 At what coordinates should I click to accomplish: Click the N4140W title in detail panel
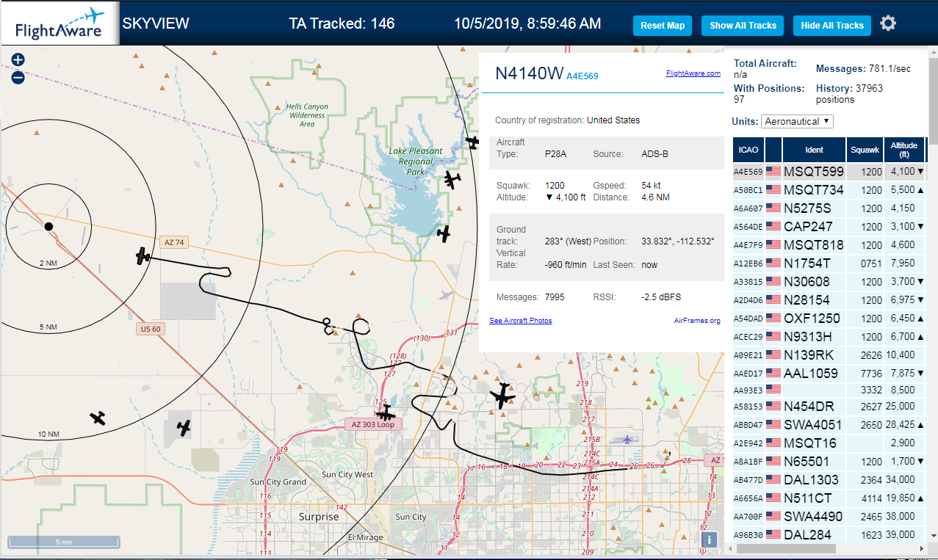coord(529,73)
